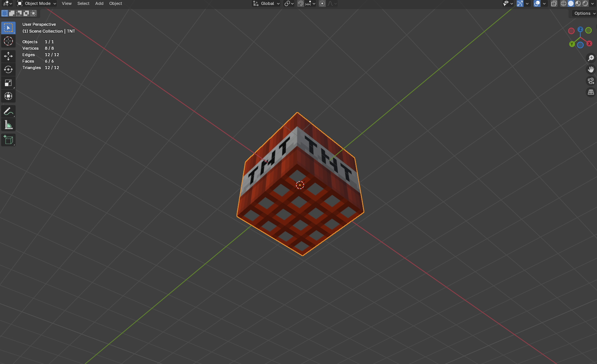This screenshot has width=597, height=364.
Task: Toggle viewport overlays display
Action: pos(537,3)
